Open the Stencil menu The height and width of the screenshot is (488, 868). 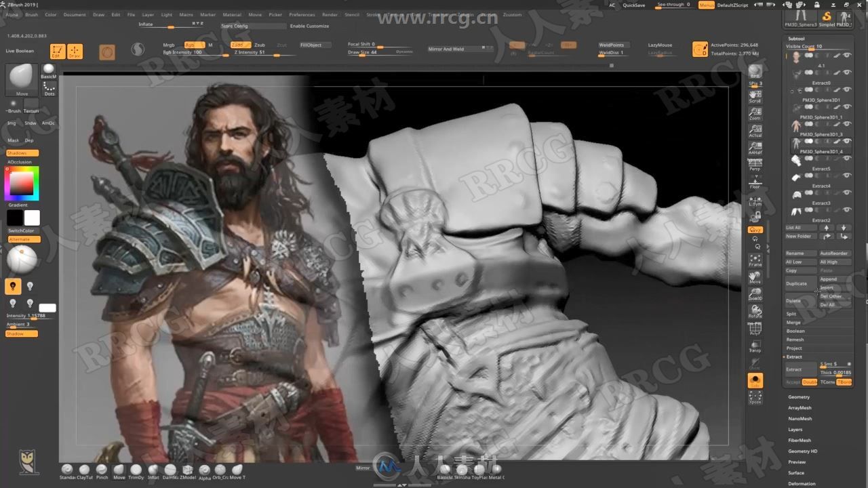pyautogui.click(x=352, y=14)
